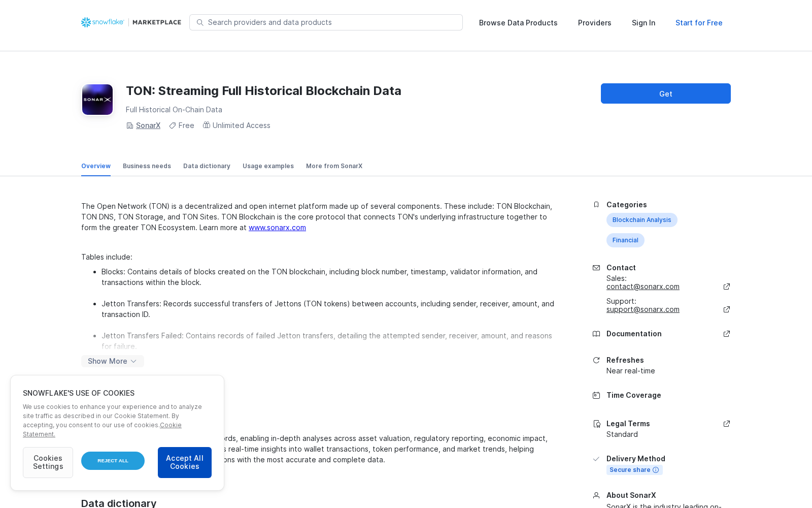Click the Unlimited Access gift icon
812x508 pixels.
207,125
